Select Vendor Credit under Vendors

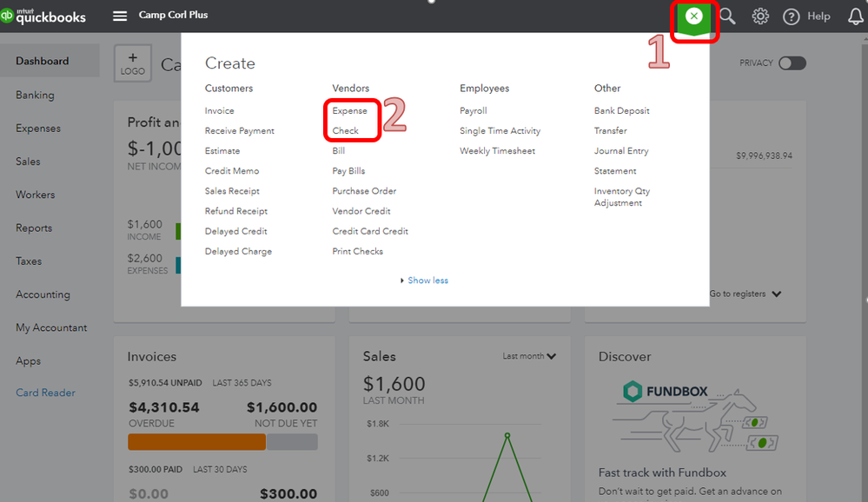click(x=361, y=211)
